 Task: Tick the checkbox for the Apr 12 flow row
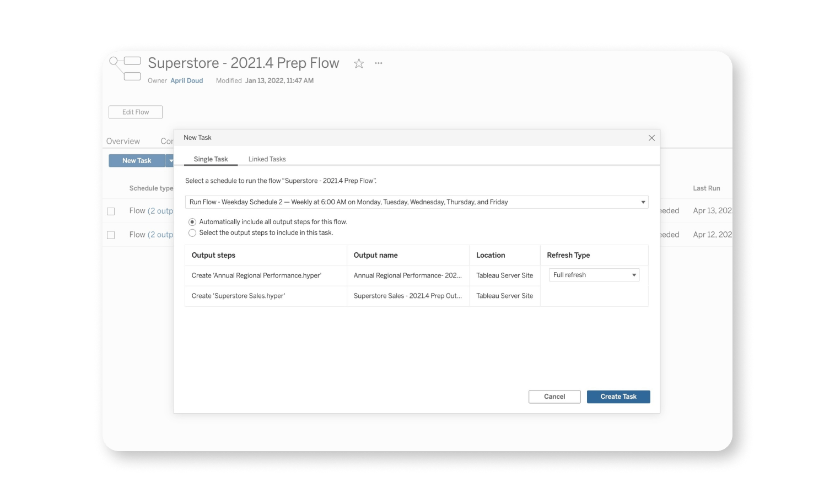pyautogui.click(x=111, y=235)
